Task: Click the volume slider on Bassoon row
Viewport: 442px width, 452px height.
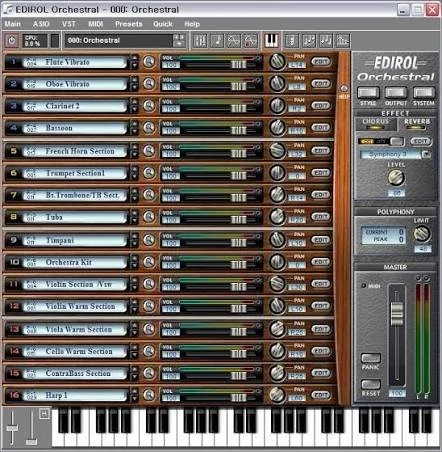Action: 239,131
